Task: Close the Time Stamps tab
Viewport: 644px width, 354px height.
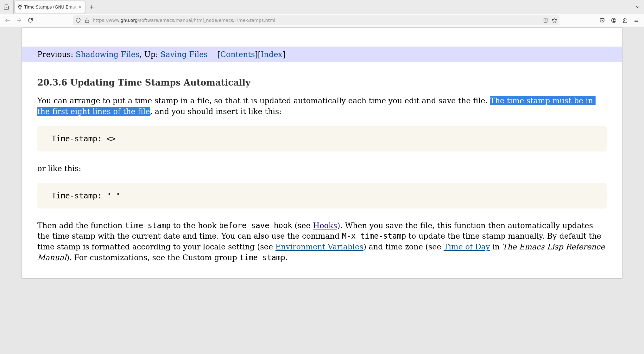Action: pyautogui.click(x=80, y=7)
